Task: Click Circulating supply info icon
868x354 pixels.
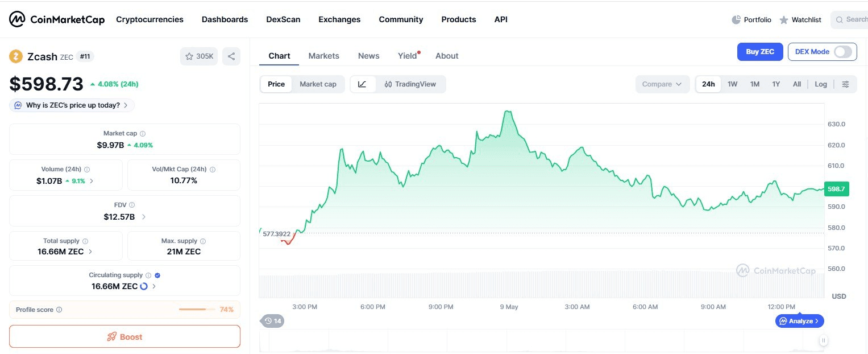Action: coord(148,275)
